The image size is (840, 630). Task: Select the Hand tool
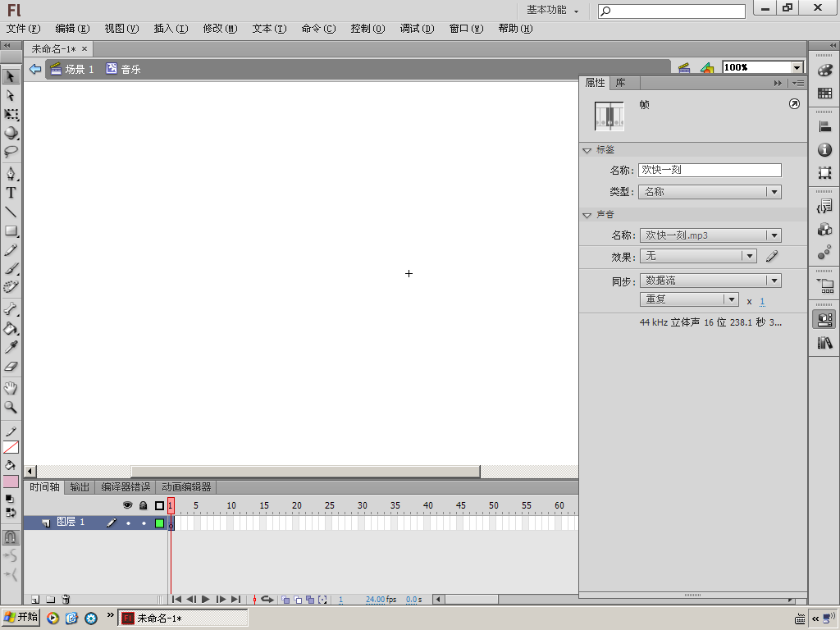click(11, 388)
